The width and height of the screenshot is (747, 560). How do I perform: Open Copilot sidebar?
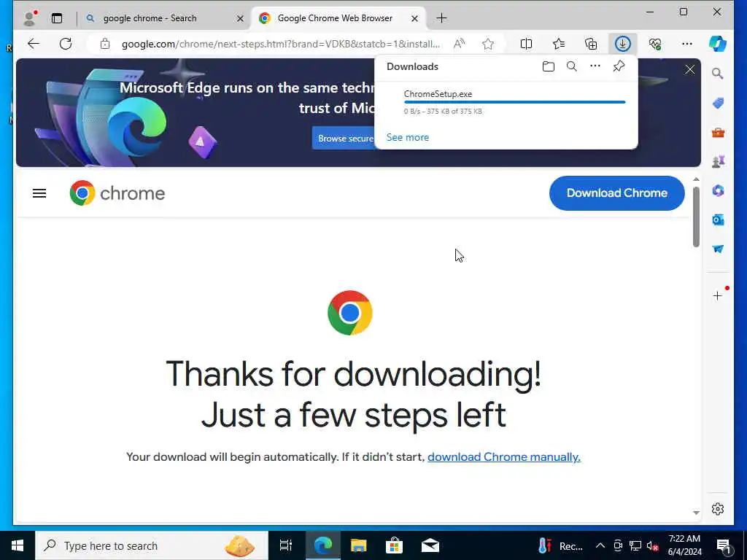click(x=718, y=44)
